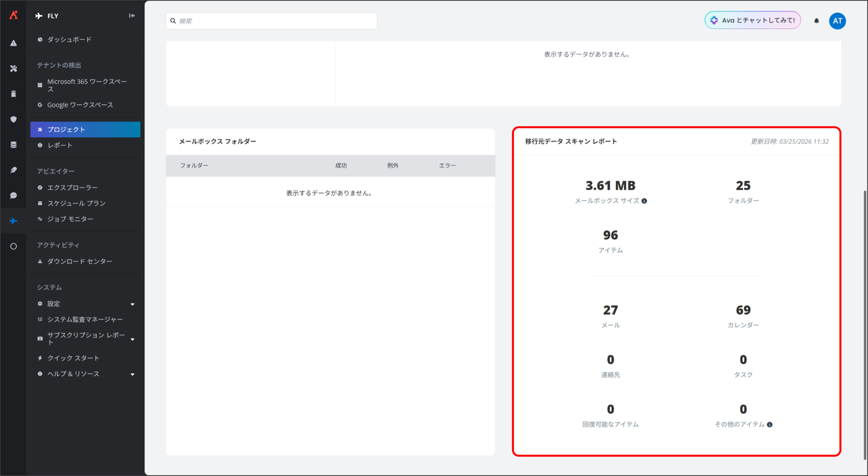Open ジョブ モニター menu item
The image size is (868, 476).
pos(70,219)
